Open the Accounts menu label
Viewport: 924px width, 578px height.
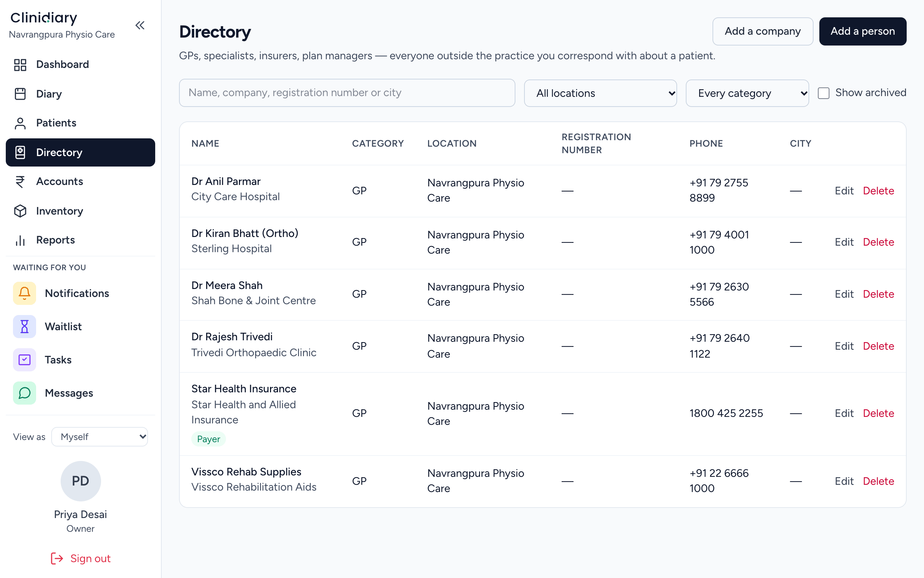coord(60,182)
